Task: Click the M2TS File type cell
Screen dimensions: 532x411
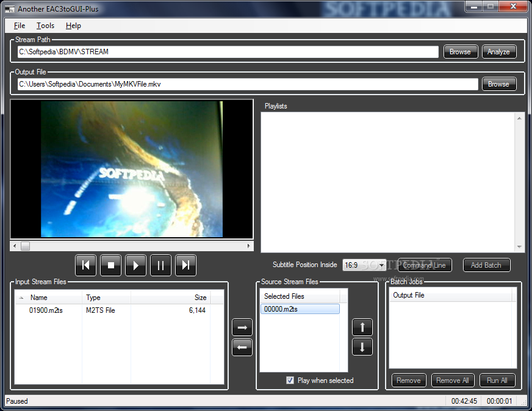Action: (101, 310)
